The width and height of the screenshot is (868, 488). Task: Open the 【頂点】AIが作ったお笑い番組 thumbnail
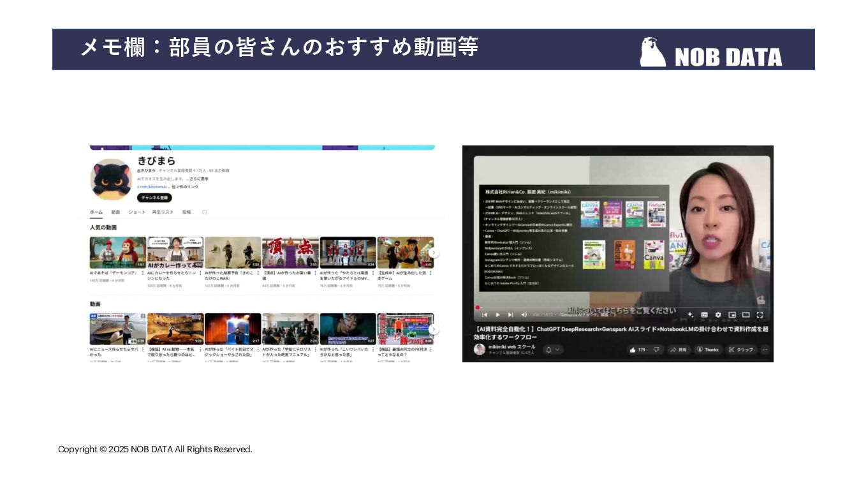pos(290,253)
